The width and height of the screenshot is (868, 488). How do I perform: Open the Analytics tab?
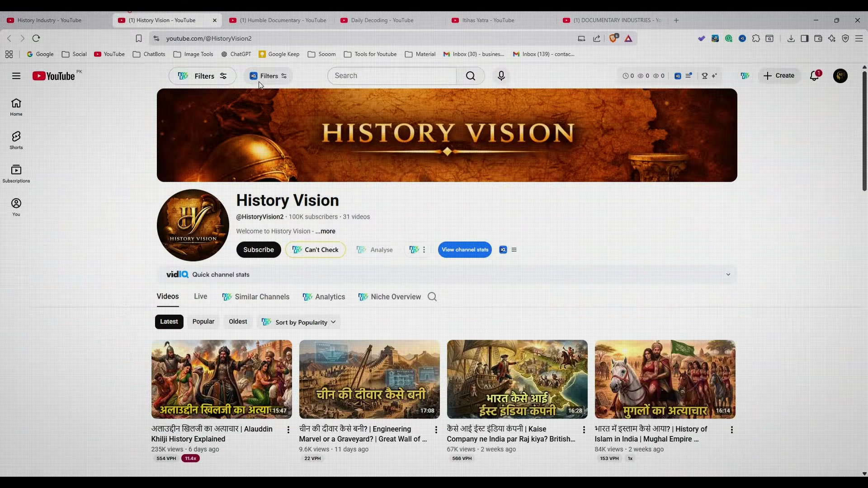[324, 297]
